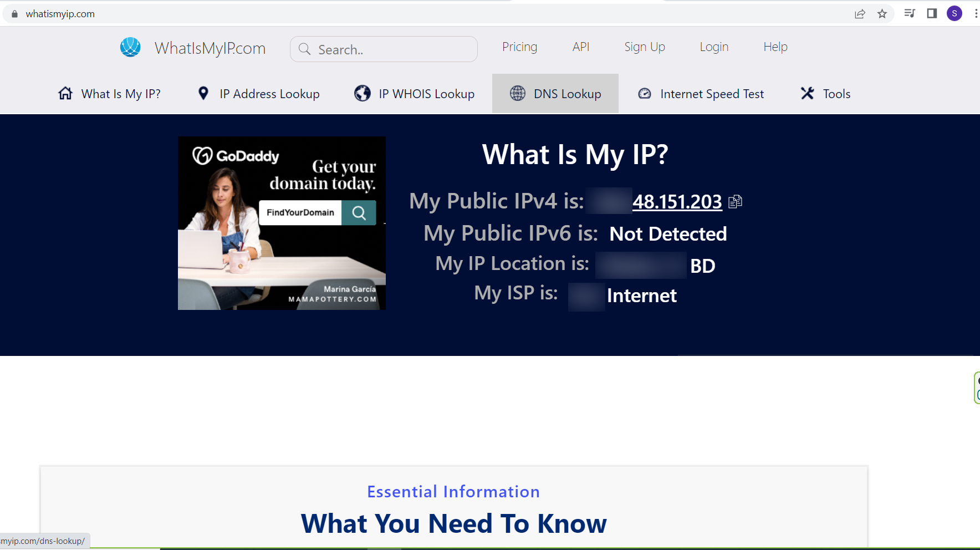
Task: Open the profile avatar labeled S
Action: pos(955,13)
